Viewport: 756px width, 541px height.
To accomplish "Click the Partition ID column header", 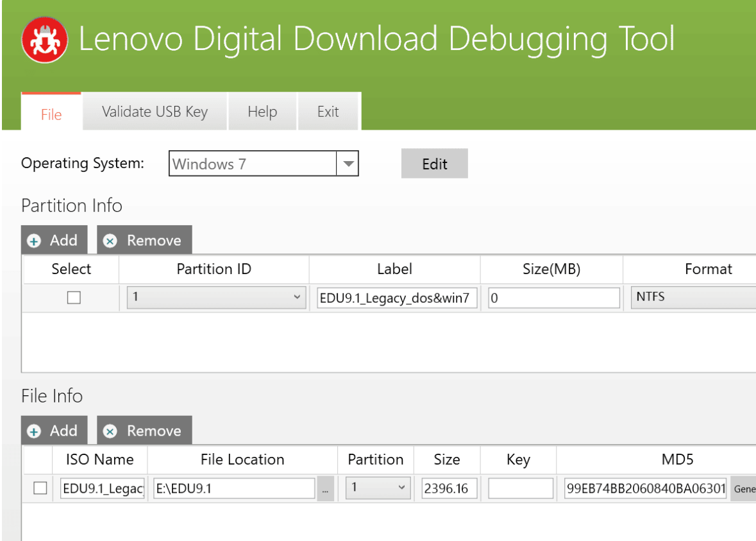I will [214, 269].
